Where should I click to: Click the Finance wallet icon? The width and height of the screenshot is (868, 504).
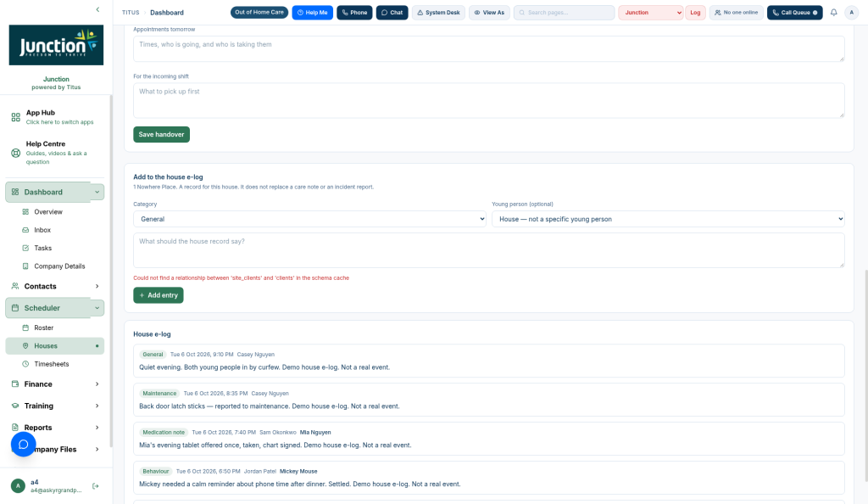(x=15, y=384)
